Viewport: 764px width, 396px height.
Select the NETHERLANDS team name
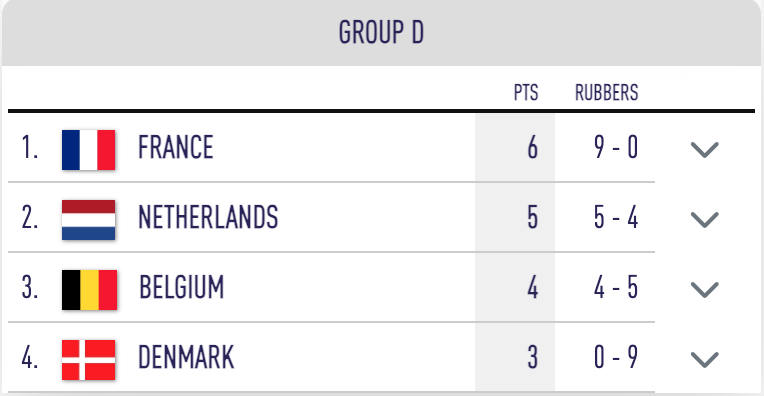click(x=208, y=217)
